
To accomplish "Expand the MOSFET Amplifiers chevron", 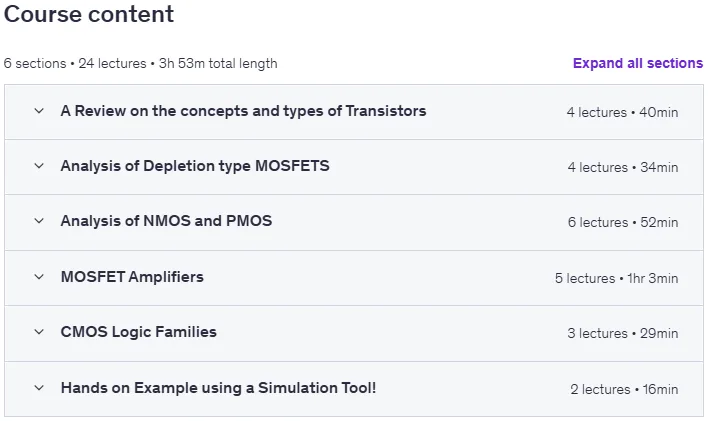I will pyautogui.click(x=39, y=277).
